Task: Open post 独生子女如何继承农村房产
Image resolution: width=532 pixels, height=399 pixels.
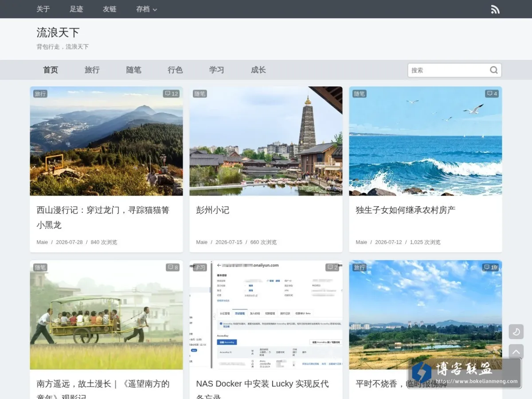Action: pyautogui.click(x=406, y=210)
